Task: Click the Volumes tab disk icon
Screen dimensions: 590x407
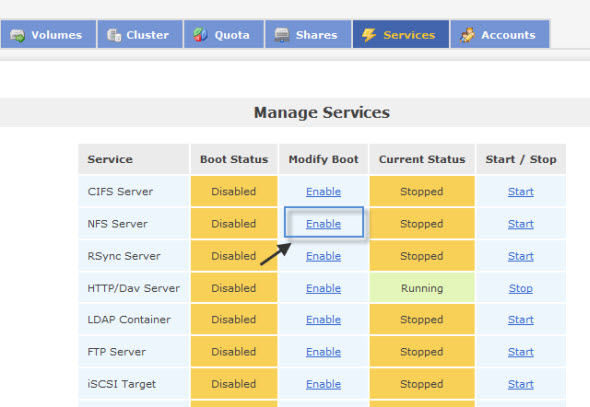Action: [17, 35]
